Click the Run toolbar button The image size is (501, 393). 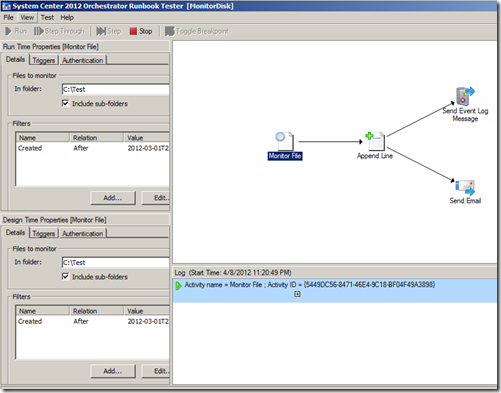click(16, 31)
